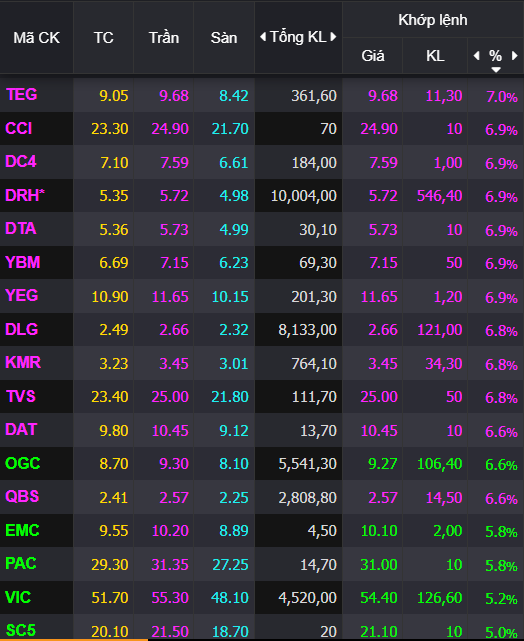Open VIC stock symbol
The image size is (524, 641).
point(18,598)
